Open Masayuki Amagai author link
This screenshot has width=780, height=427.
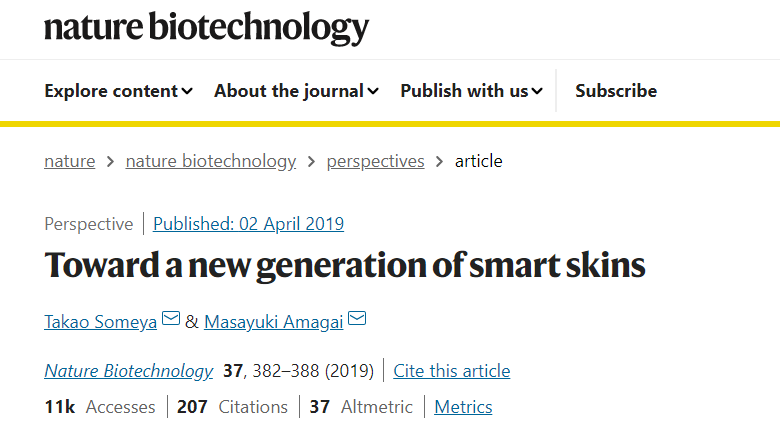274,322
